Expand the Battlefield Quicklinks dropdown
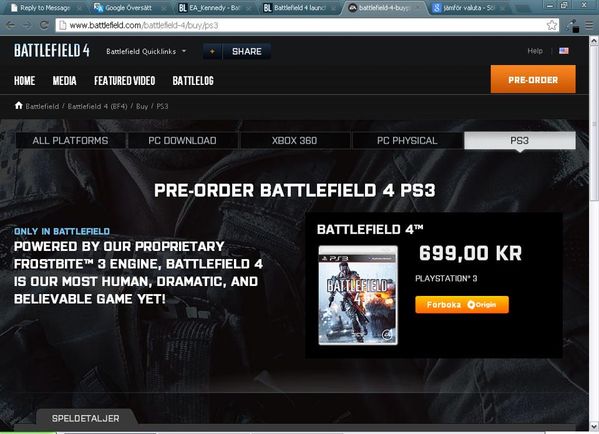599x434 pixels. click(146, 51)
